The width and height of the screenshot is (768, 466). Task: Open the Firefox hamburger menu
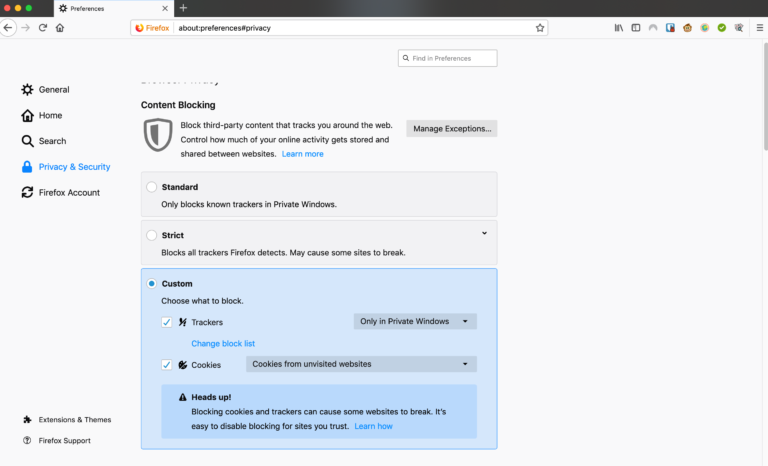[x=759, y=28]
